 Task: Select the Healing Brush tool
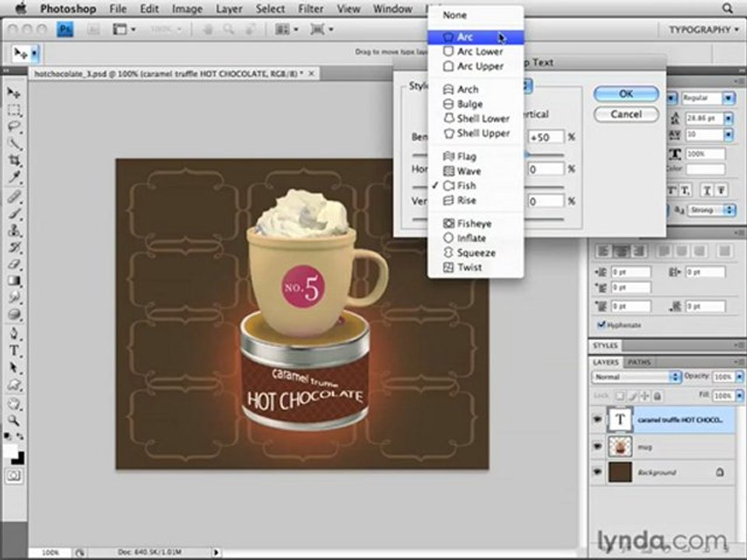14,195
